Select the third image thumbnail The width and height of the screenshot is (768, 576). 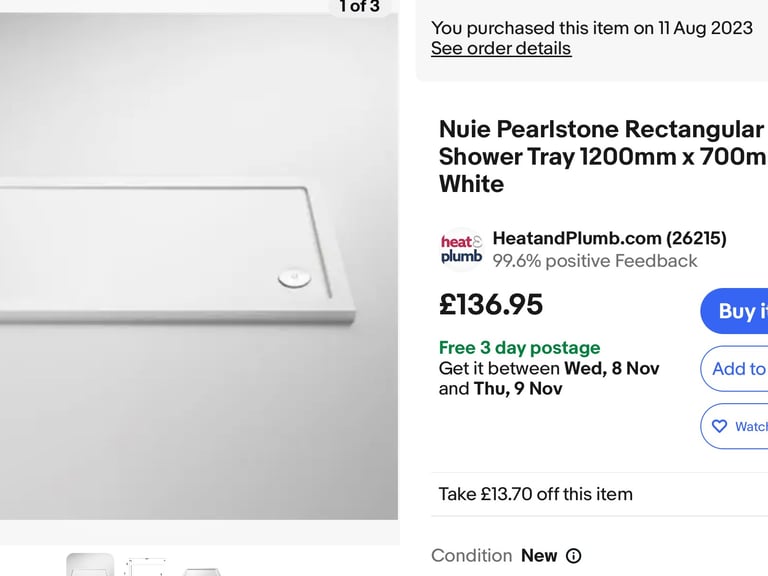(x=200, y=570)
